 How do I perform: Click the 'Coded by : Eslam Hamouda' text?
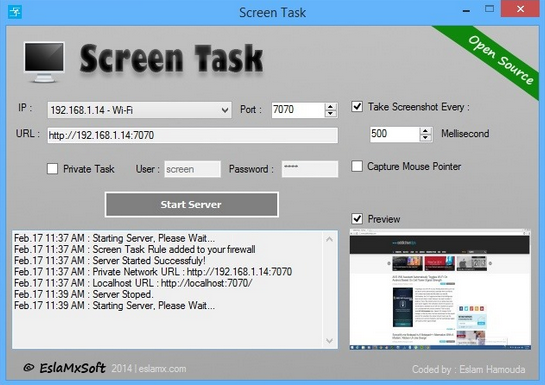tap(469, 369)
